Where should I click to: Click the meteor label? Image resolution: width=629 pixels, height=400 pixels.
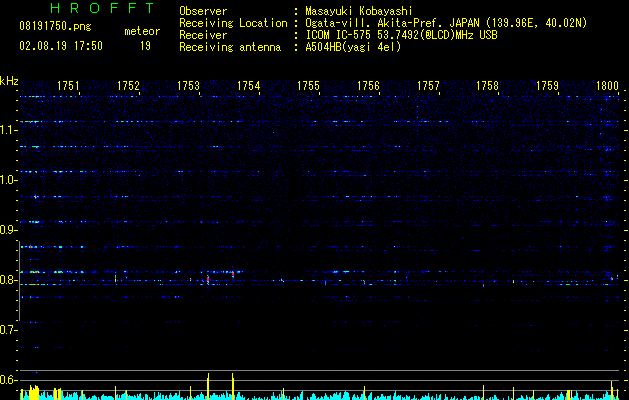click(142, 31)
